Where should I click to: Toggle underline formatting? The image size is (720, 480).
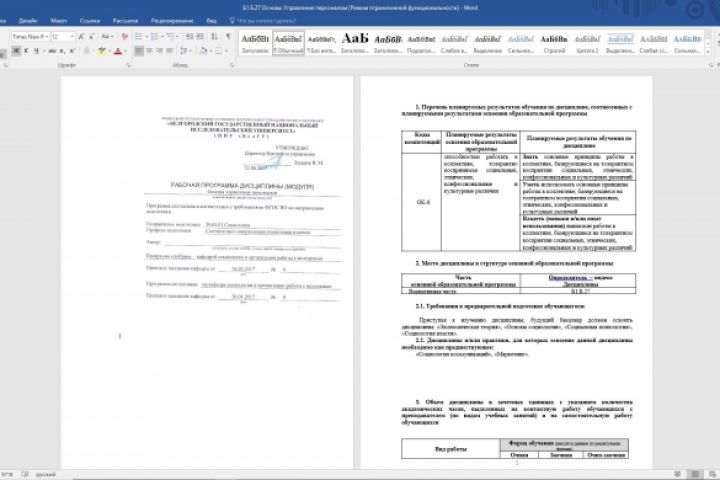click(36, 51)
